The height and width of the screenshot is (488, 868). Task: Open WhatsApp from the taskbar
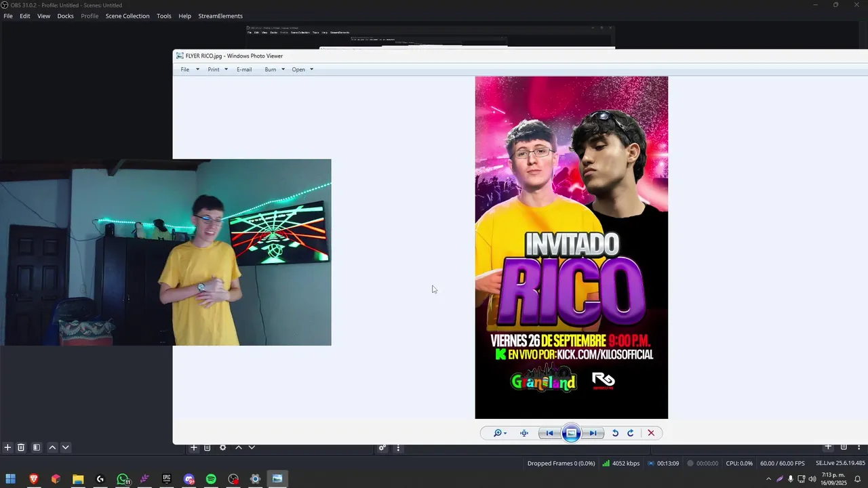(123, 479)
